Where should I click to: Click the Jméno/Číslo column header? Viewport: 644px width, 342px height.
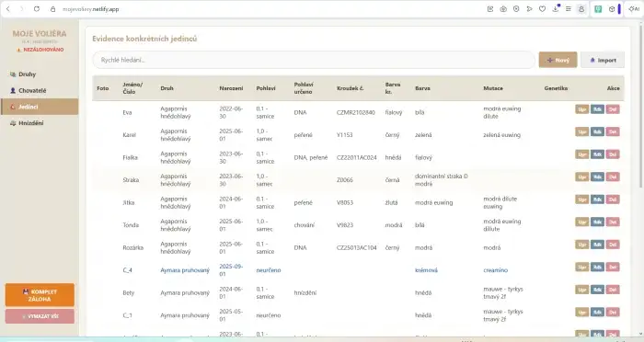point(132,88)
